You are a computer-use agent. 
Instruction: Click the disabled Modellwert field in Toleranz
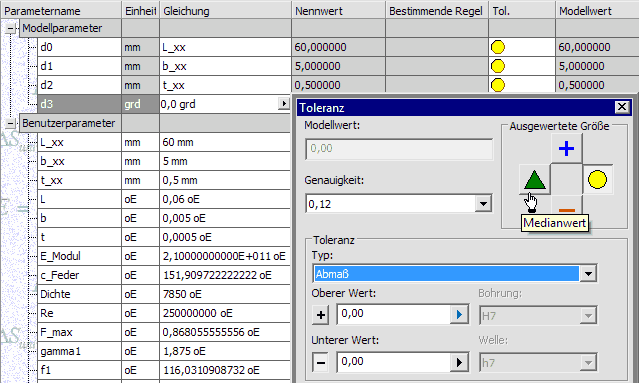[x=399, y=149]
